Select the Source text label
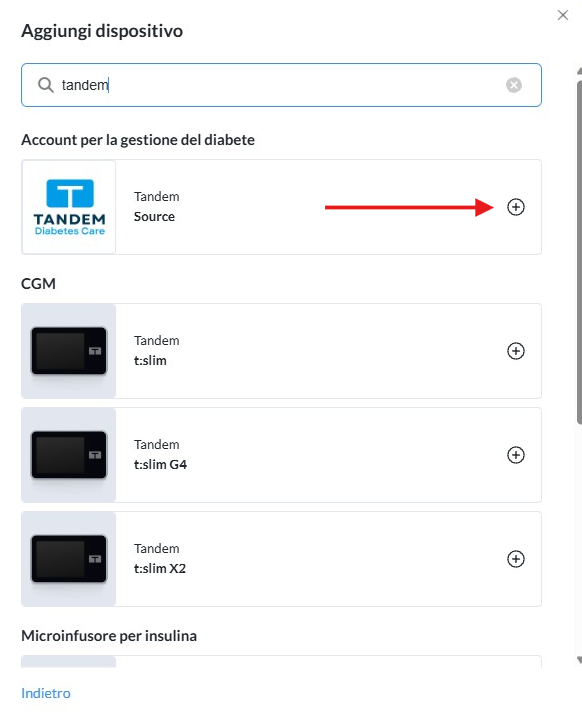The image size is (582, 722). click(x=154, y=216)
